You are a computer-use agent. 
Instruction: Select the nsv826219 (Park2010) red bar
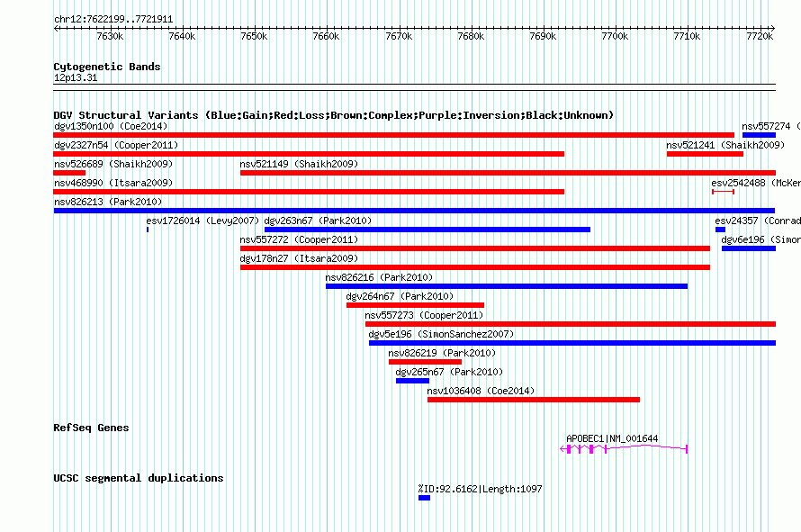coord(425,362)
